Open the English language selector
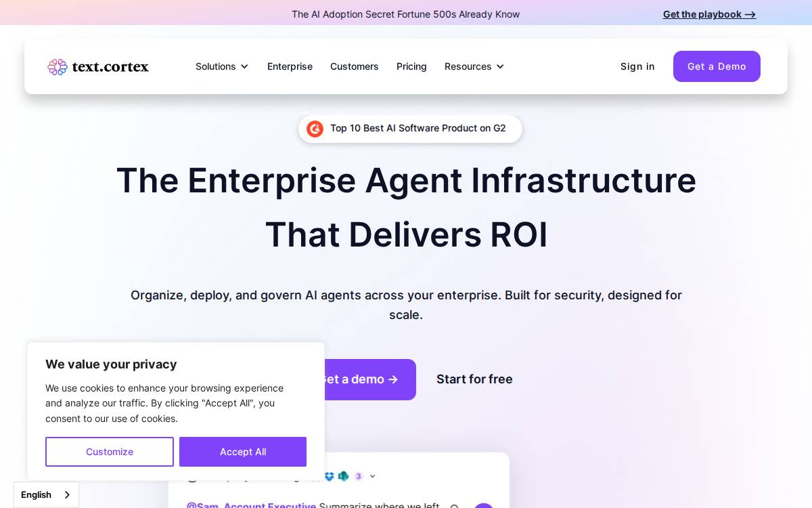Viewport: 812px width, 508px height. point(46,494)
